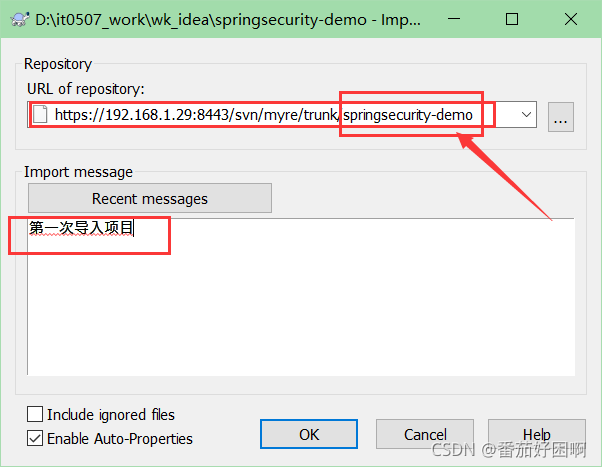Uncheck Enable Auto-Properties checkbox
602x467 pixels.
35,438
